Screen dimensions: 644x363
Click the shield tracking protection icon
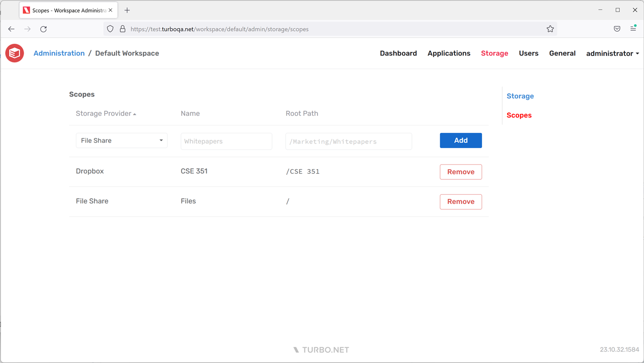click(x=110, y=29)
